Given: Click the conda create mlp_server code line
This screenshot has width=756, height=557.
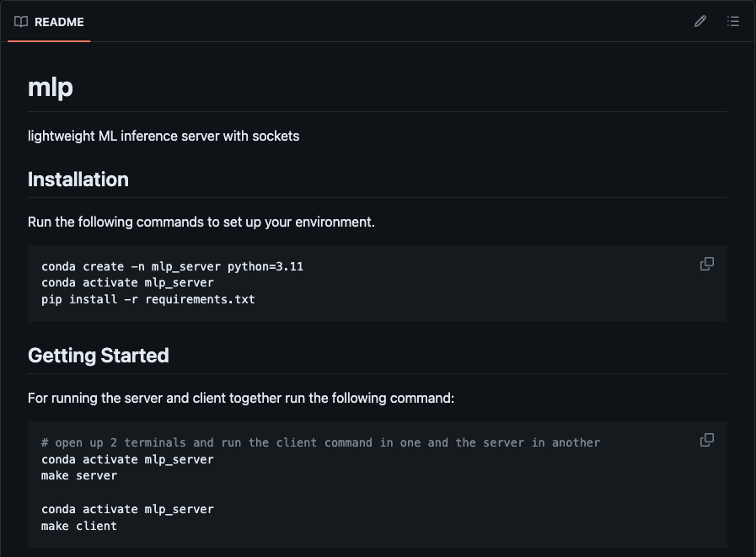Looking at the screenshot, I should click(172, 266).
